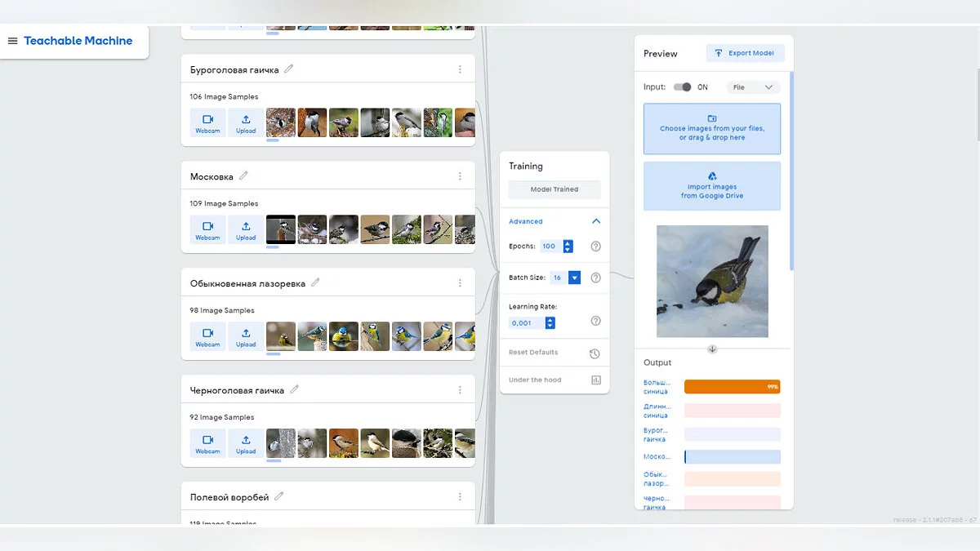The image size is (980, 551).
Task: Open the File input source dropdown
Action: (752, 87)
